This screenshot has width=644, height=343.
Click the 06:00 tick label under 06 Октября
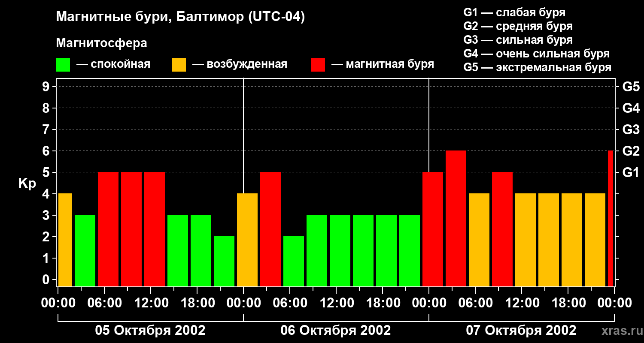pyautogui.click(x=290, y=303)
